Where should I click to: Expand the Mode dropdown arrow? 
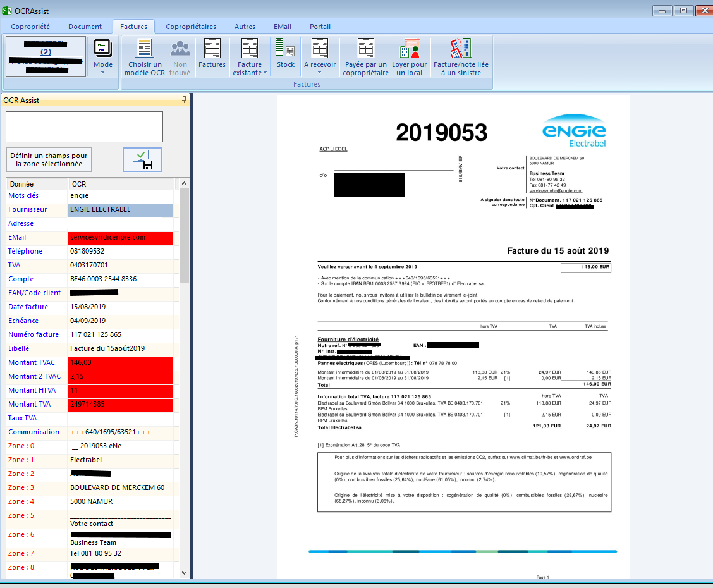(x=103, y=73)
